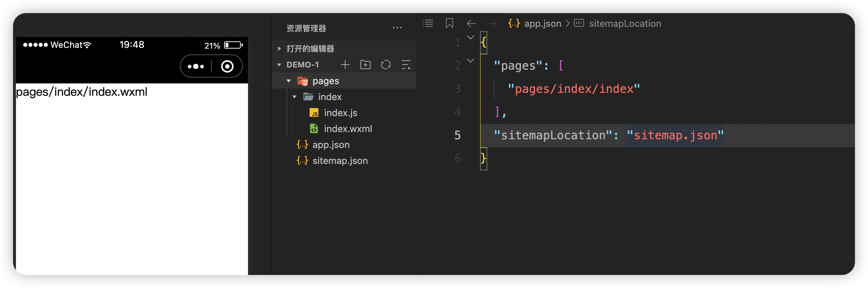Viewport: 868px width, 288px height.
Task: Click the "sitemap.json" value in line 5
Action: point(675,135)
